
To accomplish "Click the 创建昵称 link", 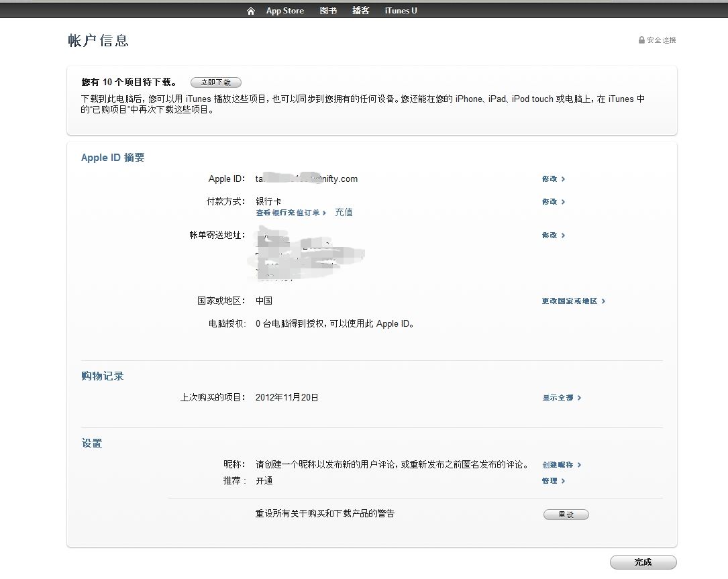I will point(561,465).
